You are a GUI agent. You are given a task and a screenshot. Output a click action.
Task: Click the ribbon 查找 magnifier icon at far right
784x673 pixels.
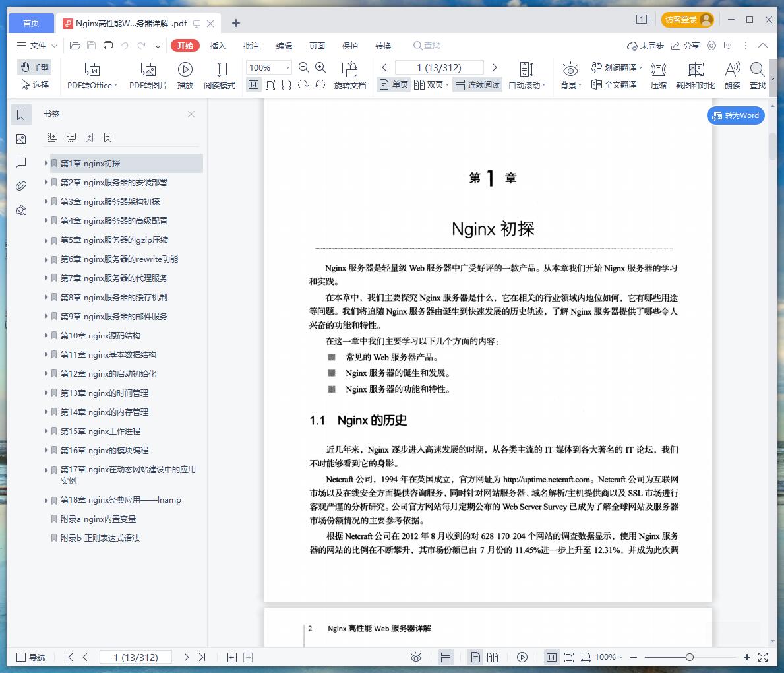click(x=758, y=76)
